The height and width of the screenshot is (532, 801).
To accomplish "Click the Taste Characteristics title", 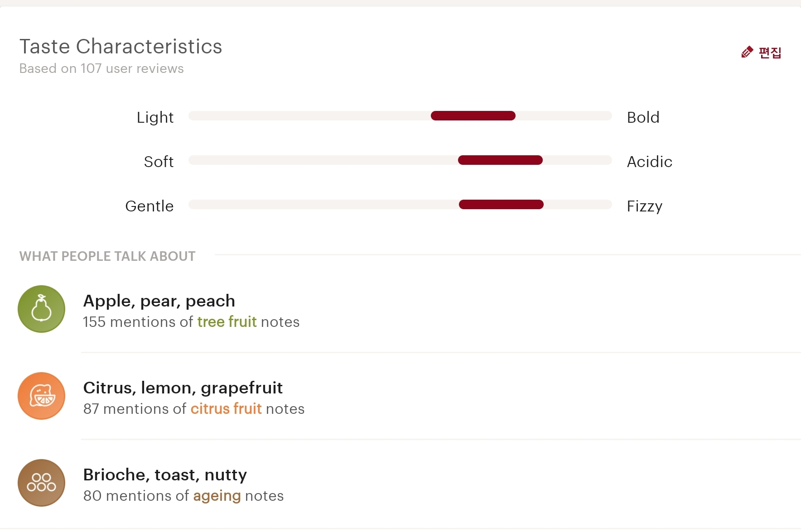I will (x=121, y=47).
